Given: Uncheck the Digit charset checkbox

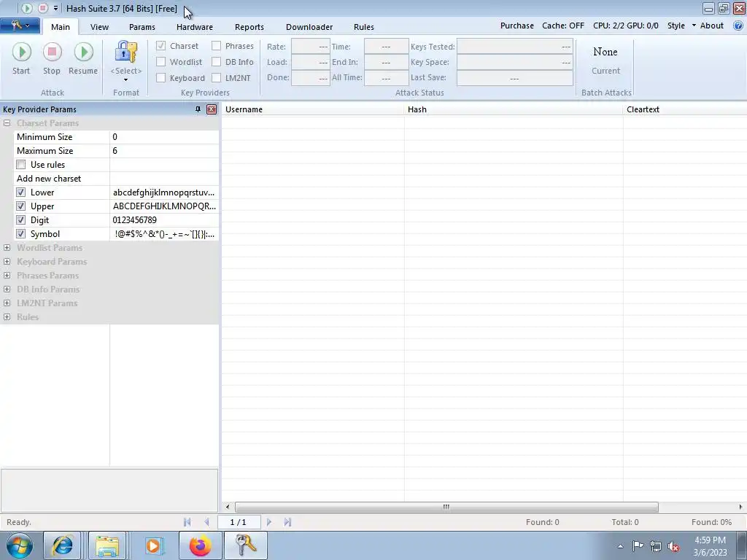Looking at the screenshot, I should 21,220.
